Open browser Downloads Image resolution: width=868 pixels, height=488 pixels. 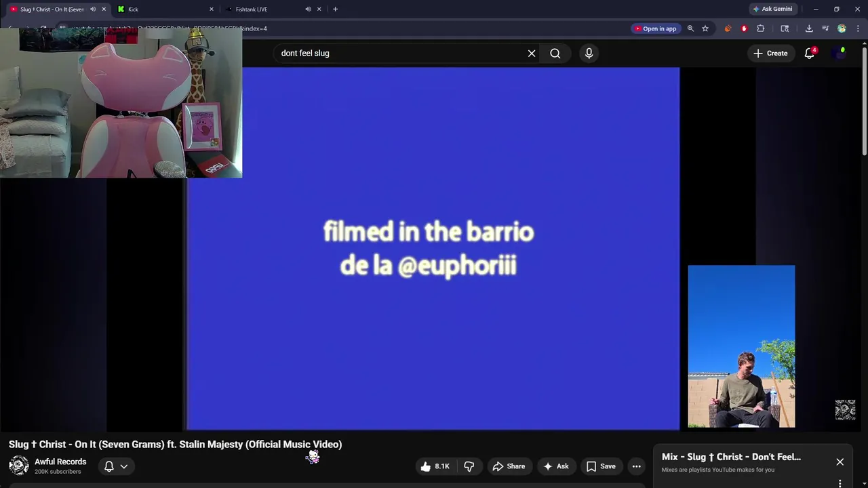pyautogui.click(x=809, y=28)
